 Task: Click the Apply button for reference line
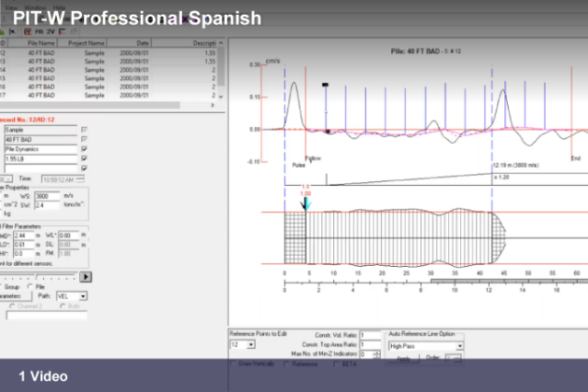pyautogui.click(x=403, y=358)
